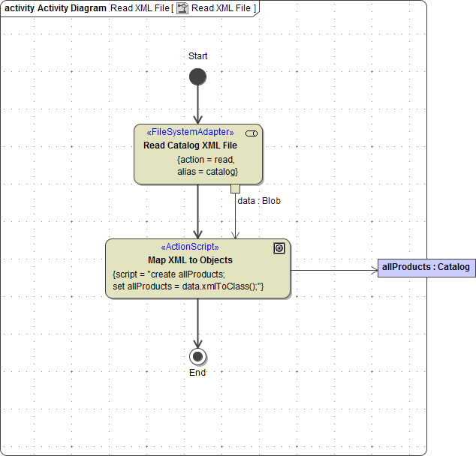Click the data : Blob pin label
The image size is (476, 456).
pos(259,201)
